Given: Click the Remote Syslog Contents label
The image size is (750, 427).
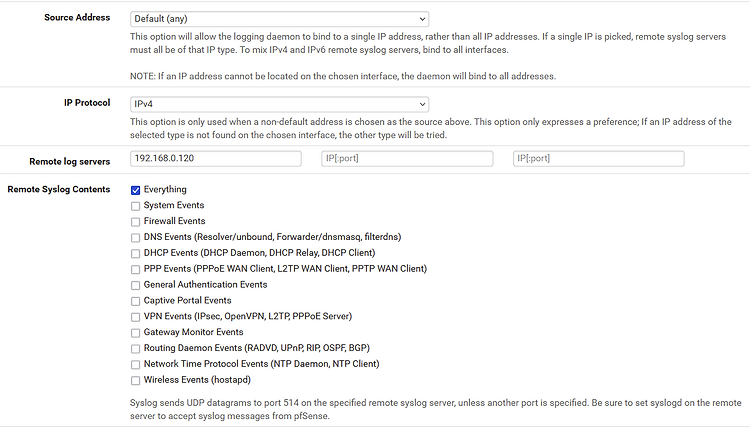Looking at the screenshot, I should tap(59, 189).
